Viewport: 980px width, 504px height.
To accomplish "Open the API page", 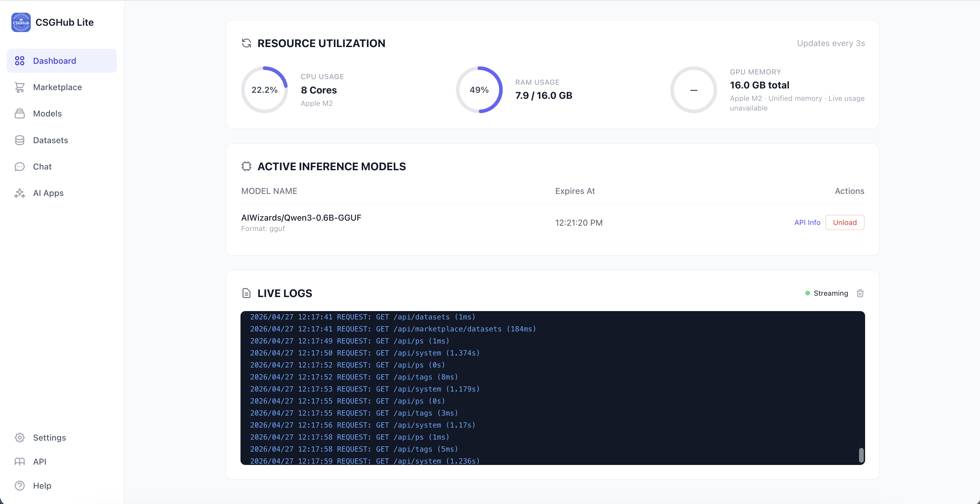I will pyautogui.click(x=62, y=462).
